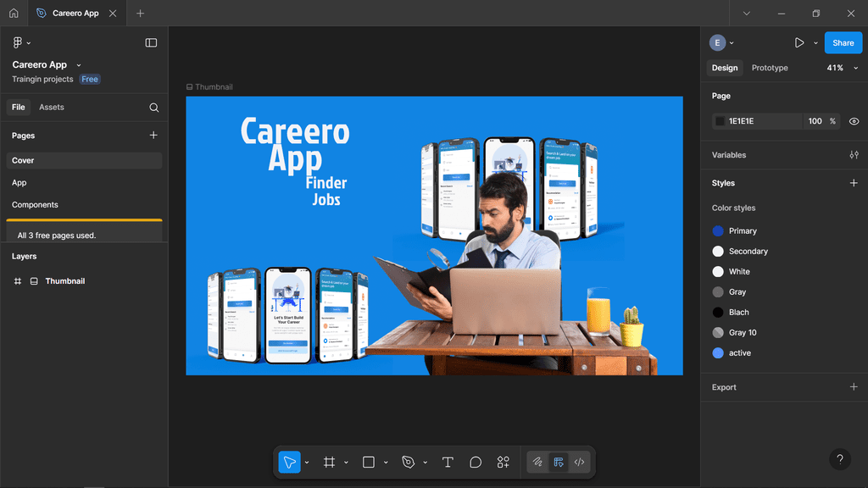
Task: Open Pen tool options dropdown
Action: click(426, 462)
